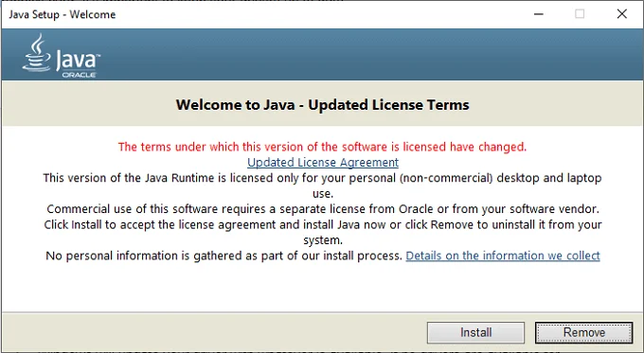Open the Updated License Agreement link
Viewport: 644px width, 353px height.
(323, 163)
